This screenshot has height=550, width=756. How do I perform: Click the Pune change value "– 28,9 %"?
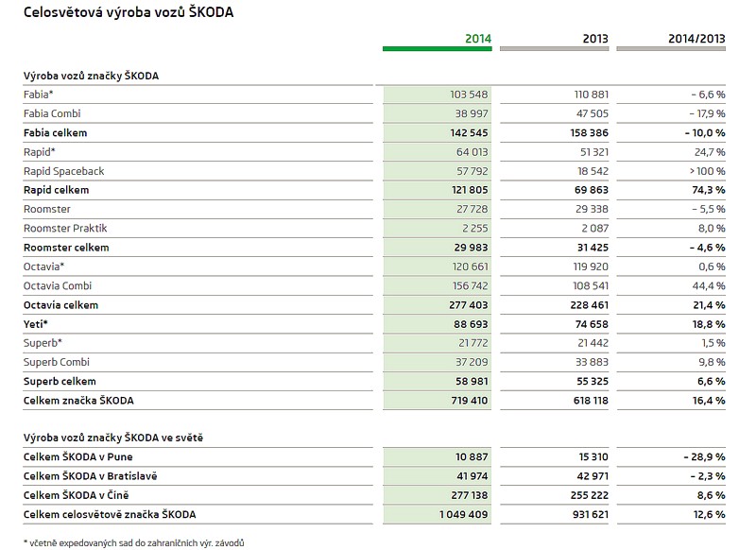coord(704,457)
